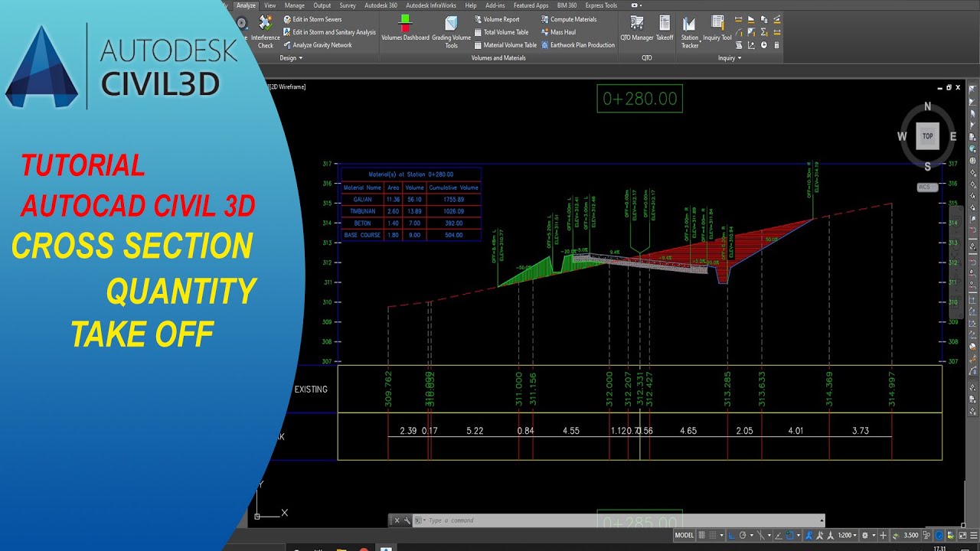The width and height of the screenshot is (980, 551).
Task: Insert a Total Volume Table
Action: 501,32
